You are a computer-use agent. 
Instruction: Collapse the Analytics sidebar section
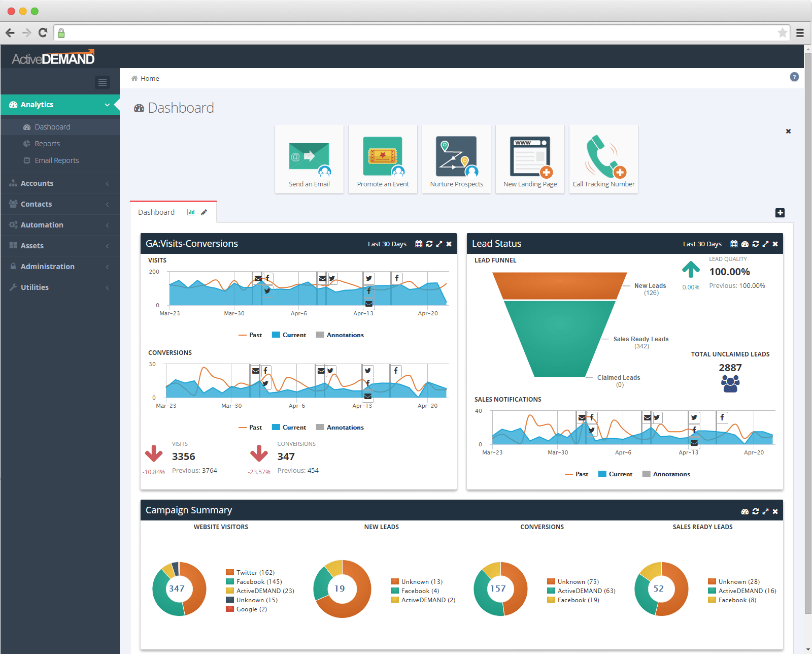pos(60,105)
